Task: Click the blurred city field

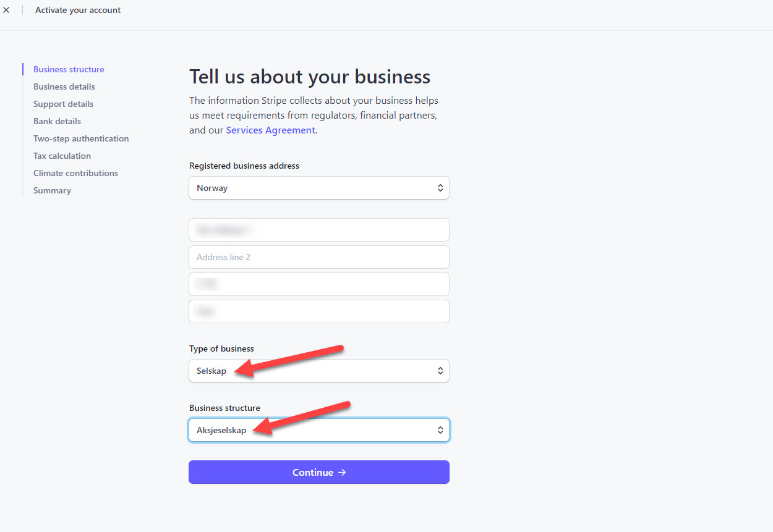Action: [318, 311]
